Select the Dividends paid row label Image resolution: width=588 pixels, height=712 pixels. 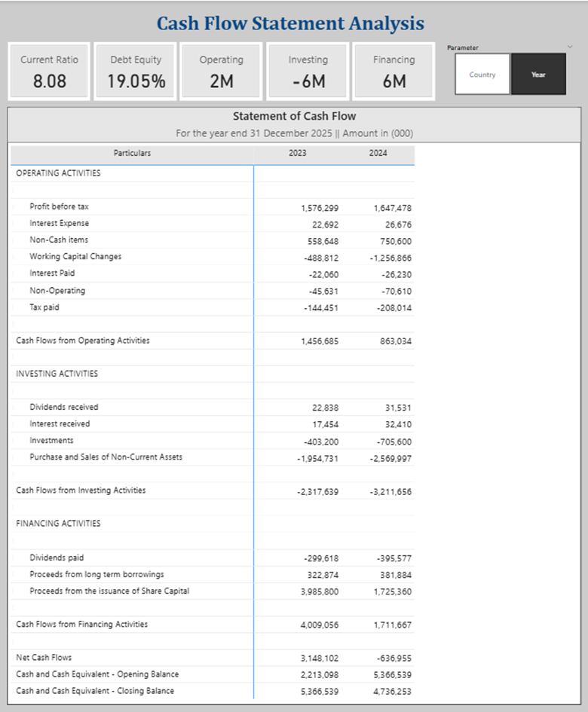pos(57,558)
